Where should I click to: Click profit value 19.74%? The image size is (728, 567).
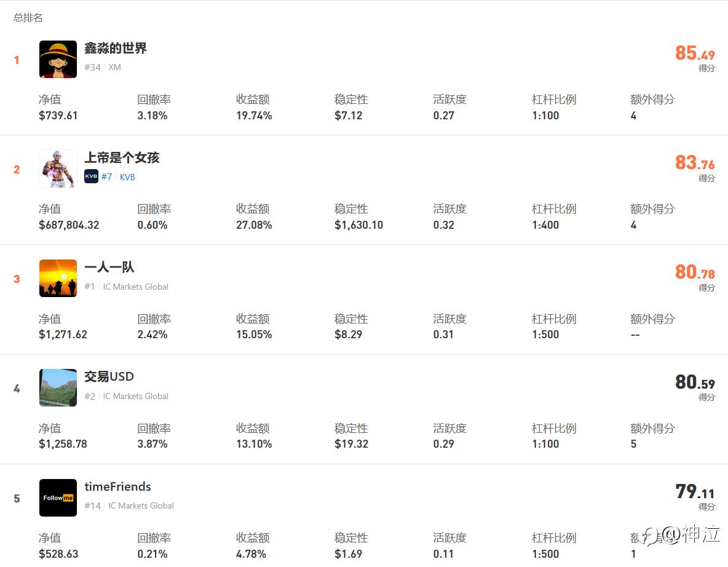tap(254, 116)
